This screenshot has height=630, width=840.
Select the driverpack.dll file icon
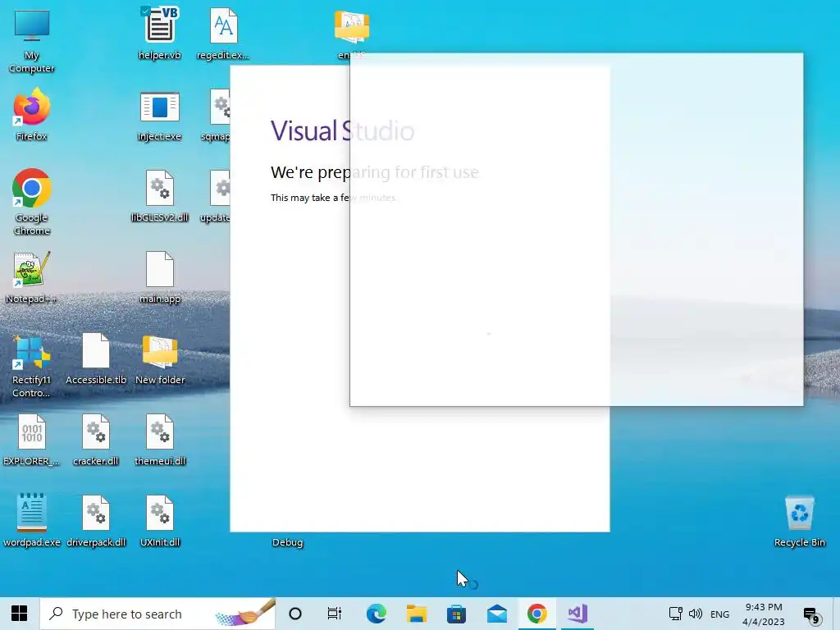click(x=96, y=521)
